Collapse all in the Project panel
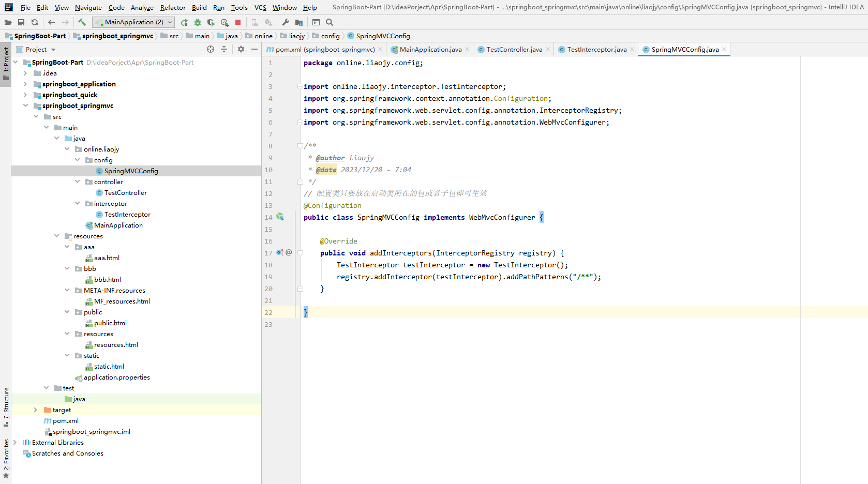 tap(224, 49)
